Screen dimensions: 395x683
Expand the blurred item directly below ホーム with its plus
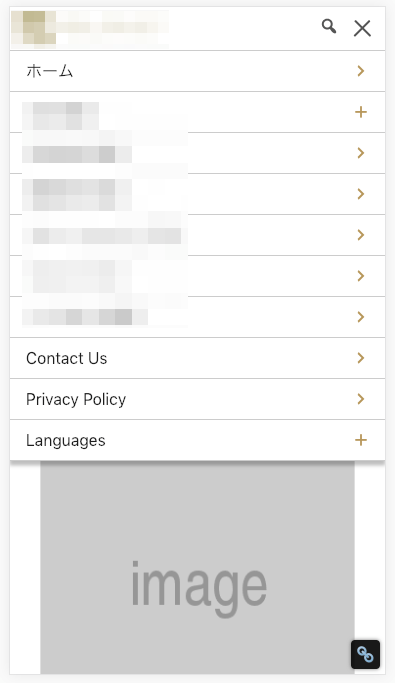tap(361, 112)
